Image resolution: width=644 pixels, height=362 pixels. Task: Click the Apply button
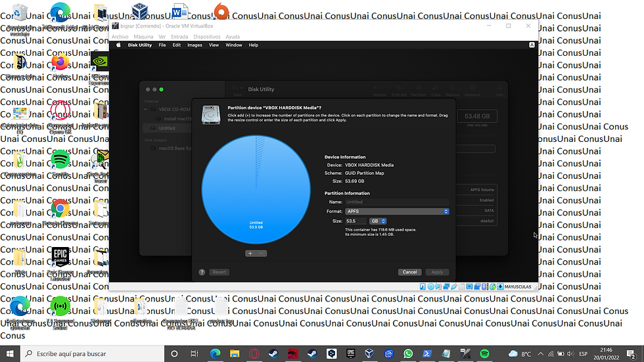pyautogui.click(x=437, y=272)
